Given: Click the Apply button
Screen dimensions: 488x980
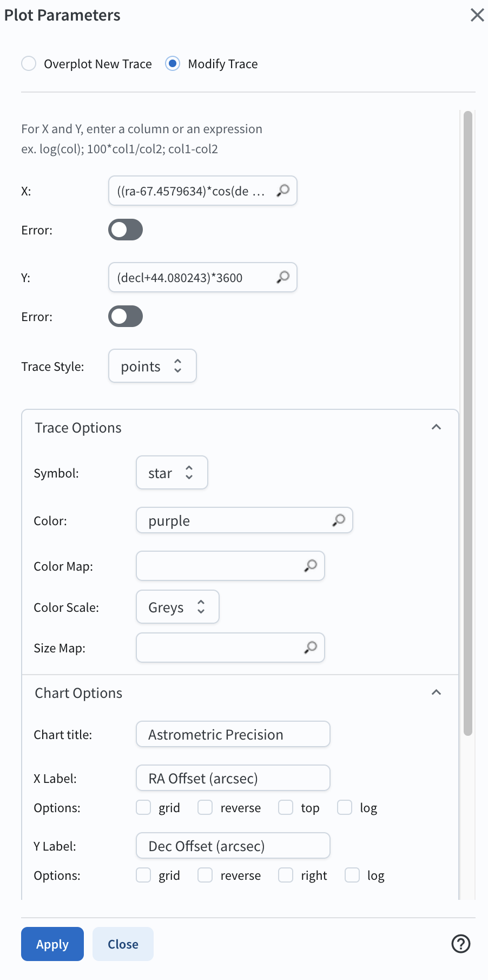Looking at the screenshot, I should tap(52, 944).
